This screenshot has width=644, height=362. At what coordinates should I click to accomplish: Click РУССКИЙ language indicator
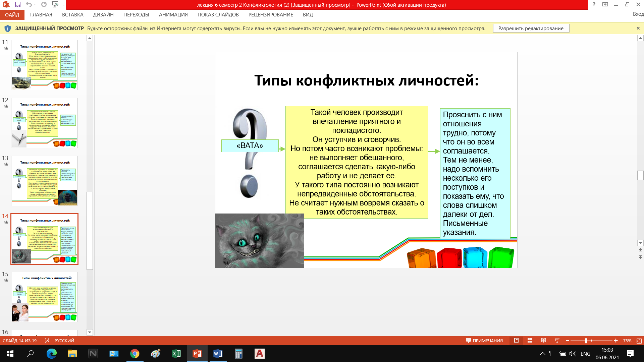click(x=64, y=341)
